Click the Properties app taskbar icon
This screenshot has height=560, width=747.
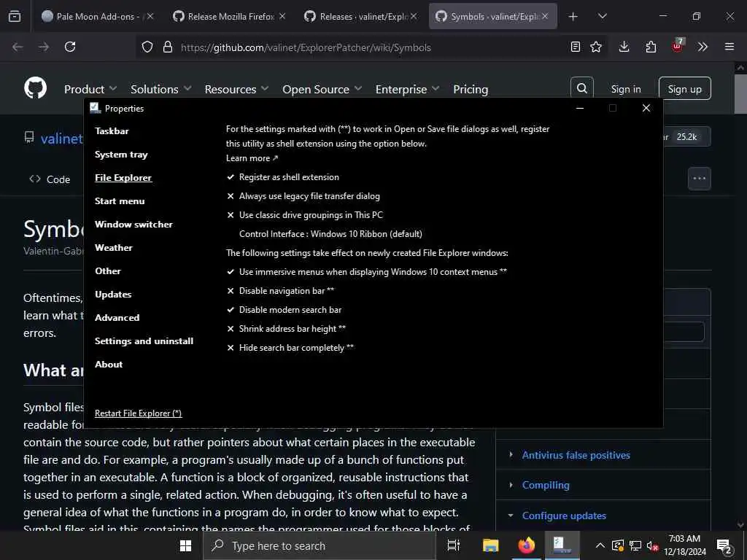point(562,545)
